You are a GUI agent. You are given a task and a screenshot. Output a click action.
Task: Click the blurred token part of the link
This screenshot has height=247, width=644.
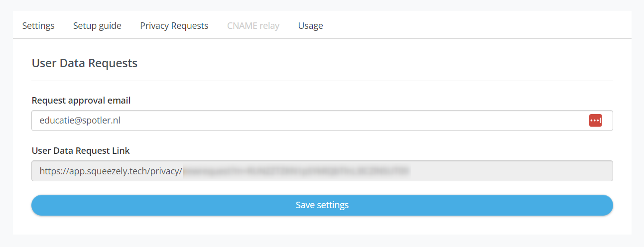296,171
